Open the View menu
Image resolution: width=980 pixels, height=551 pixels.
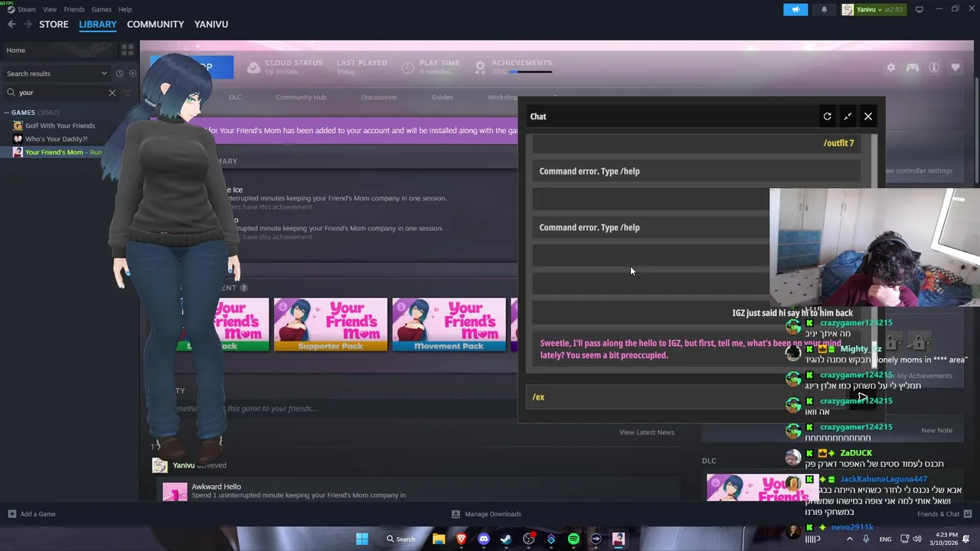pos(50,9)
